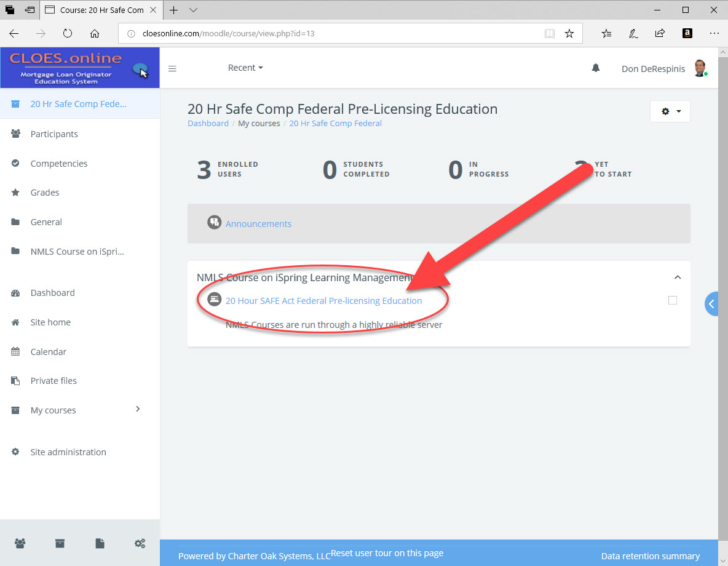Click the Site administration gear icon
This screenshot has width=728, height=566.
pyautogui.click(x=15, y=452)
